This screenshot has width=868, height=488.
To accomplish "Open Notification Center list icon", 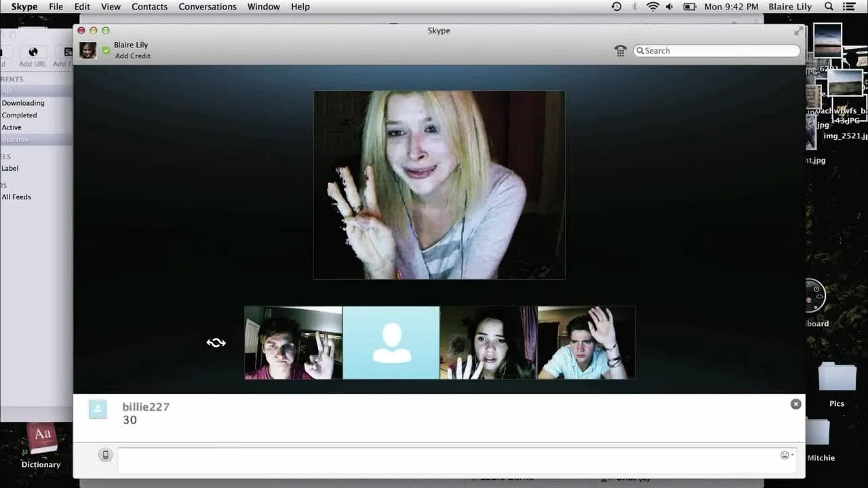I will (849, 7).
